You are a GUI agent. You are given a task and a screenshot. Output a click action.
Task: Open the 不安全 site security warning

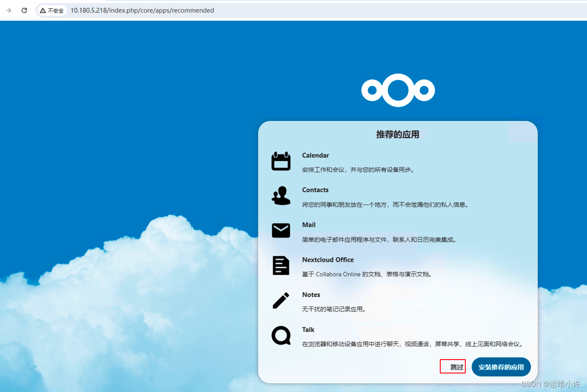tap(52, 10)
